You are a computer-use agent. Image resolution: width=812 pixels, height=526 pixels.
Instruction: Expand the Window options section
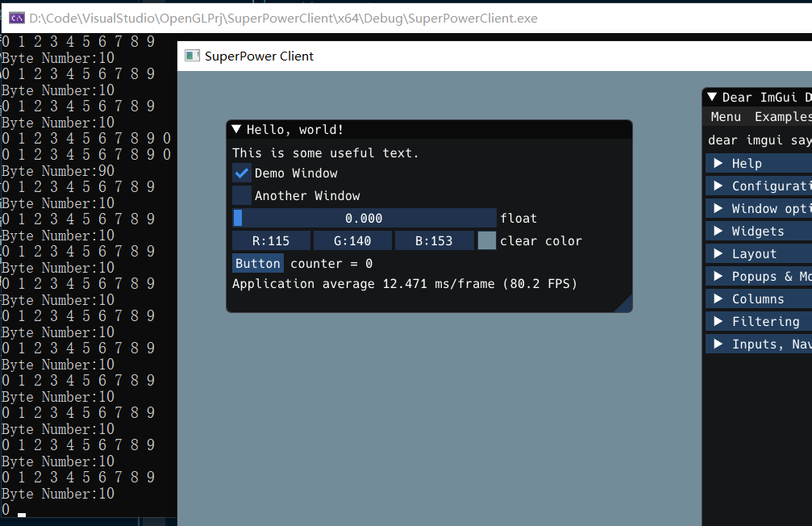(759, 209)
